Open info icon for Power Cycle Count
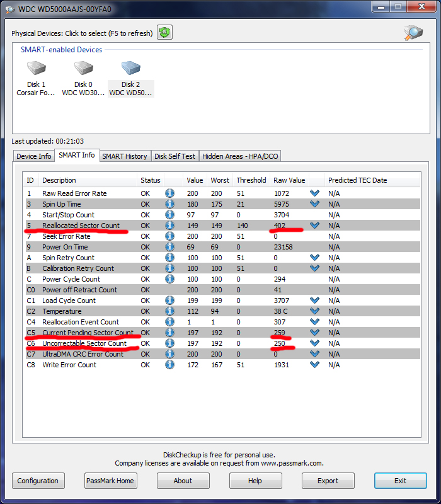The width and height of the screenshot is (441, 504). pyautogui.click(x=169, y=279)
